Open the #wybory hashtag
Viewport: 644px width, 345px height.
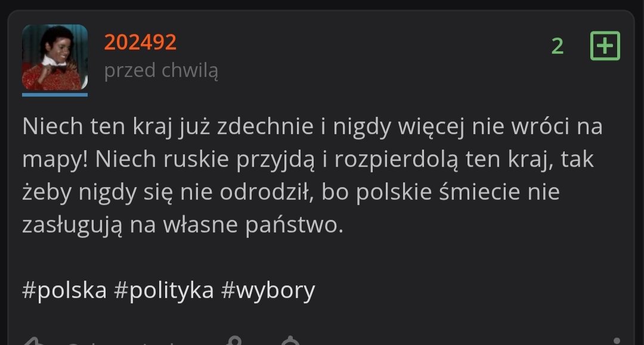tap(268, 290)
